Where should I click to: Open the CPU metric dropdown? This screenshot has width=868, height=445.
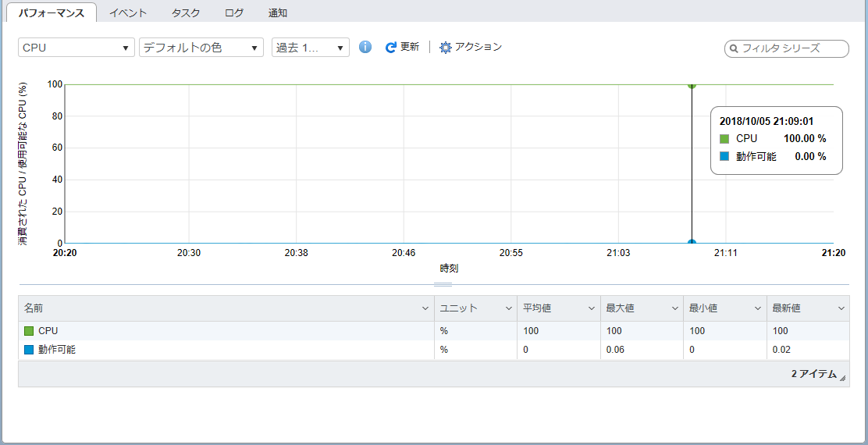pyautogui.click(x=76, y=48)
